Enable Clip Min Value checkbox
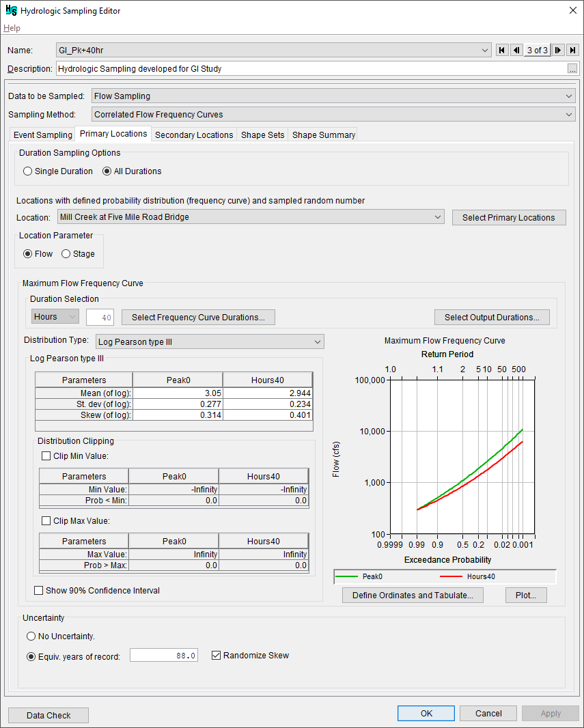The image size is (584, 728). [46, 456]
